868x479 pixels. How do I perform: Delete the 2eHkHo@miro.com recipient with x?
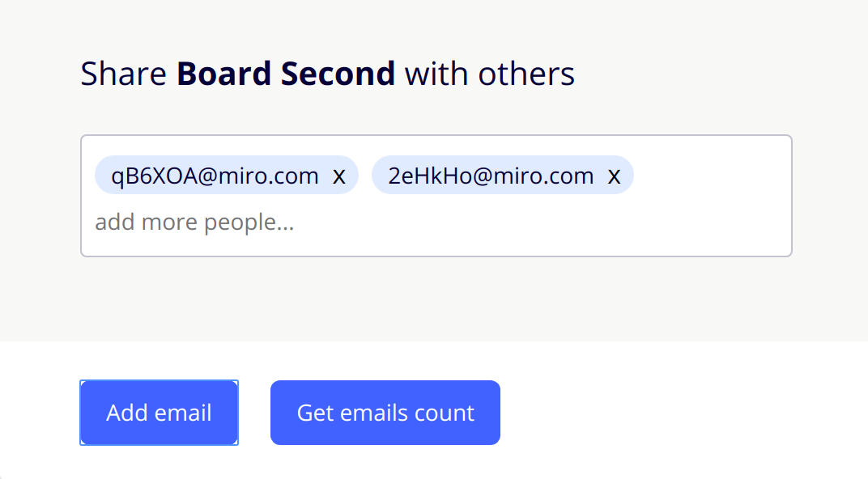pos(615,176)
